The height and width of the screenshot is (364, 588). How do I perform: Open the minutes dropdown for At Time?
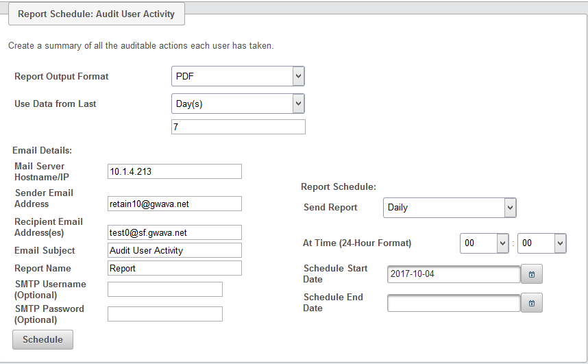[541, 243]
